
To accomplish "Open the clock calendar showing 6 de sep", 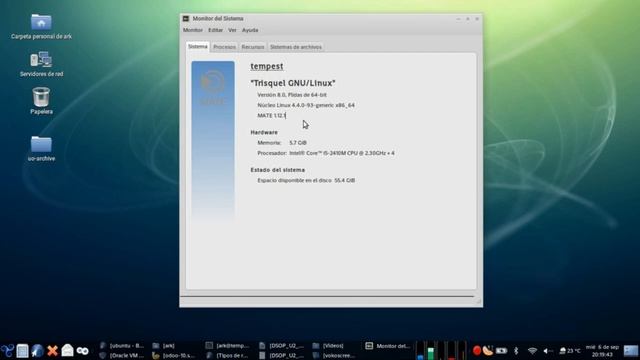I will coord(602,351).
